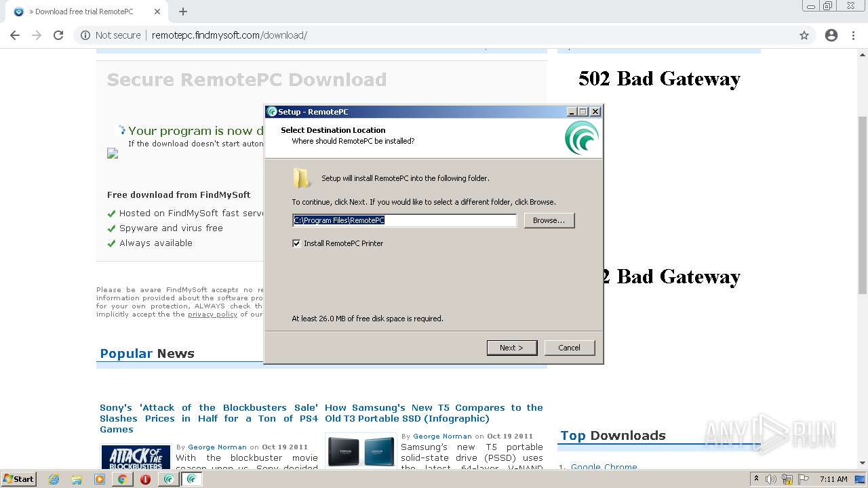The width and height of the screenshot is (868, 488).
Task: Minimize the Setup - RemotePC window
Action: coord(572,112)
